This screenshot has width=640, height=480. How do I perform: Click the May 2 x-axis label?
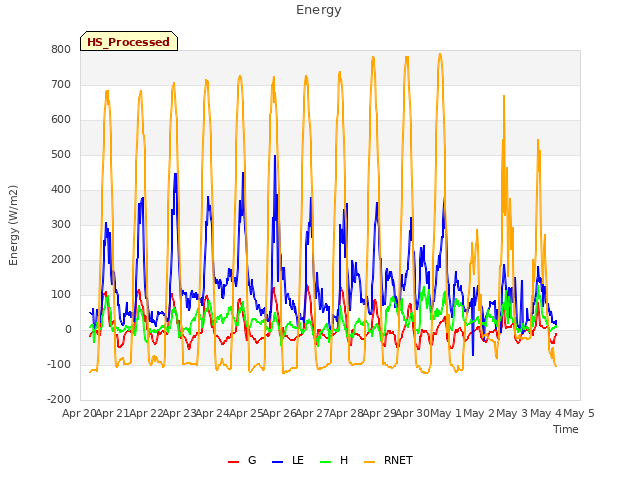(479, 413)
